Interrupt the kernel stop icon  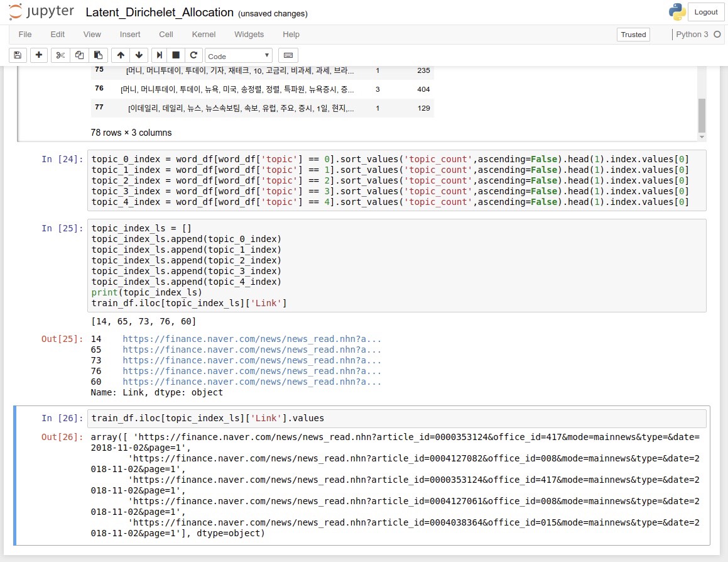coord(176,55)
